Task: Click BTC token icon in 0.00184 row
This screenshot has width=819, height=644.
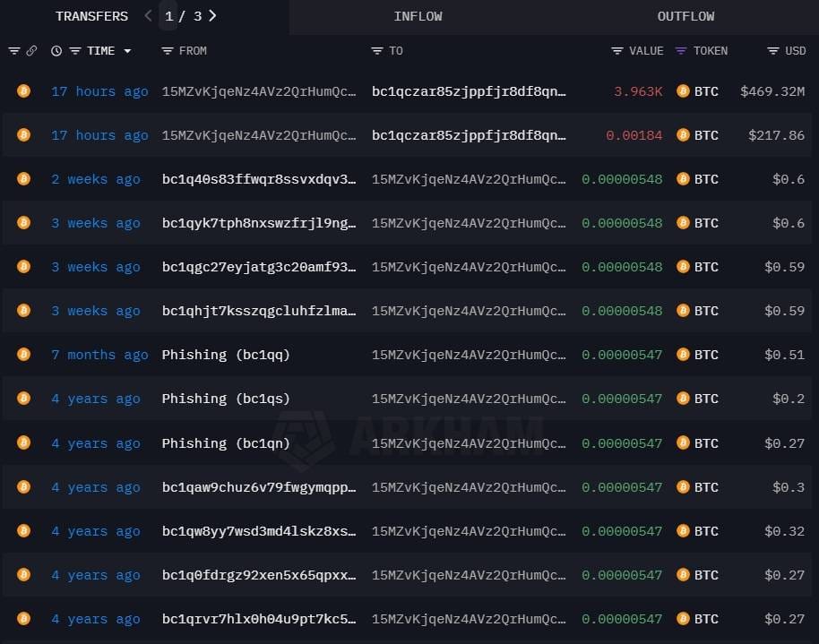Action: tap(683, 135)
